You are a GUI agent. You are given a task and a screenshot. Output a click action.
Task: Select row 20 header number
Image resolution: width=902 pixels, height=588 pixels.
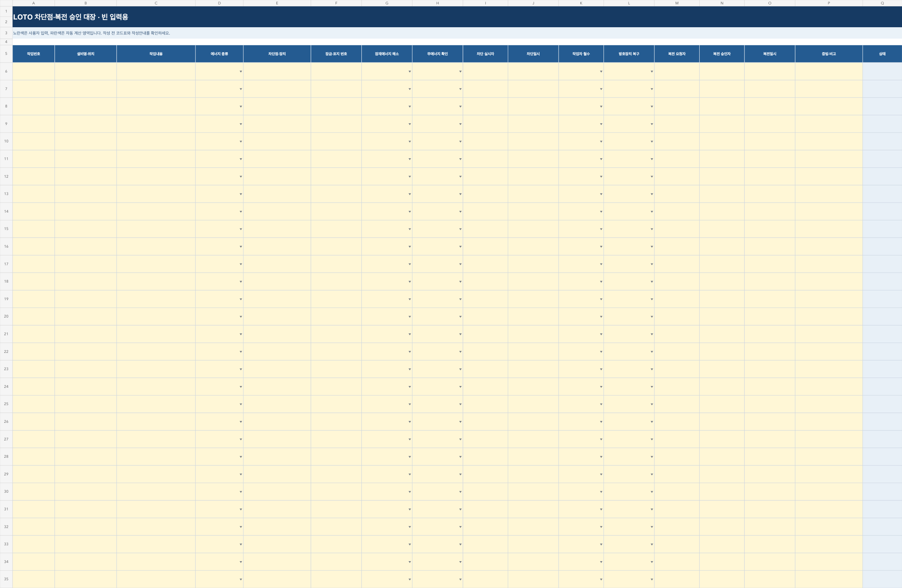tap(6, 316)
